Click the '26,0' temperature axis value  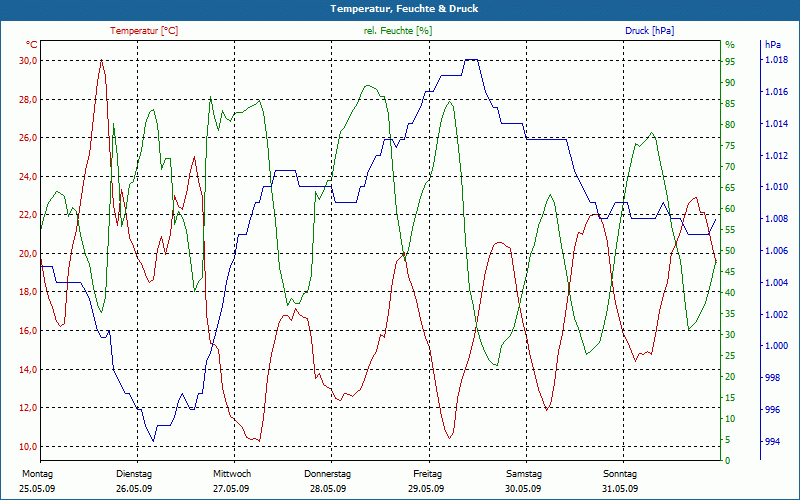(x=28, y=138)
